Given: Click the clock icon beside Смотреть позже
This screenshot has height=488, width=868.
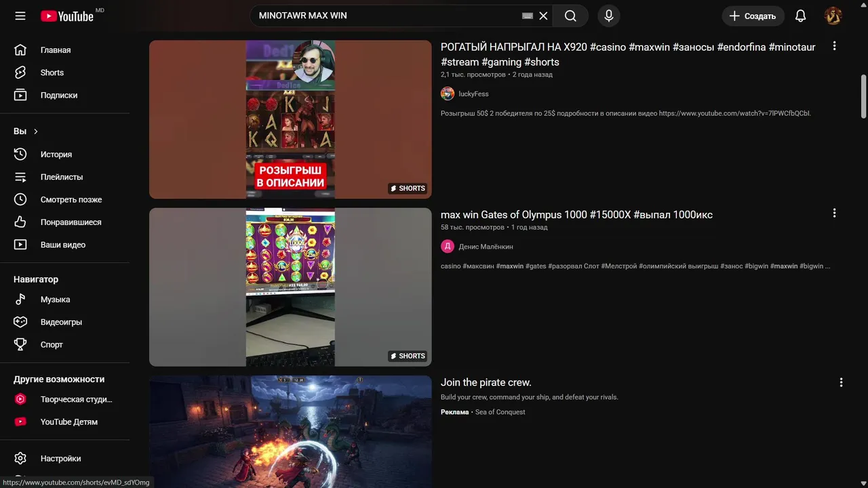Looking at the screenshot, I should [x=20, y=199].
